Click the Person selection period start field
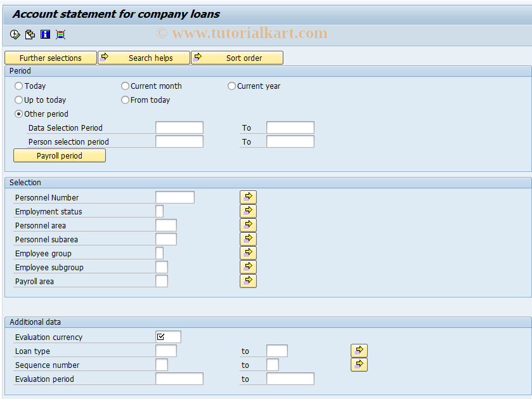Screen dimensions: 532x399 coord(179,141)
